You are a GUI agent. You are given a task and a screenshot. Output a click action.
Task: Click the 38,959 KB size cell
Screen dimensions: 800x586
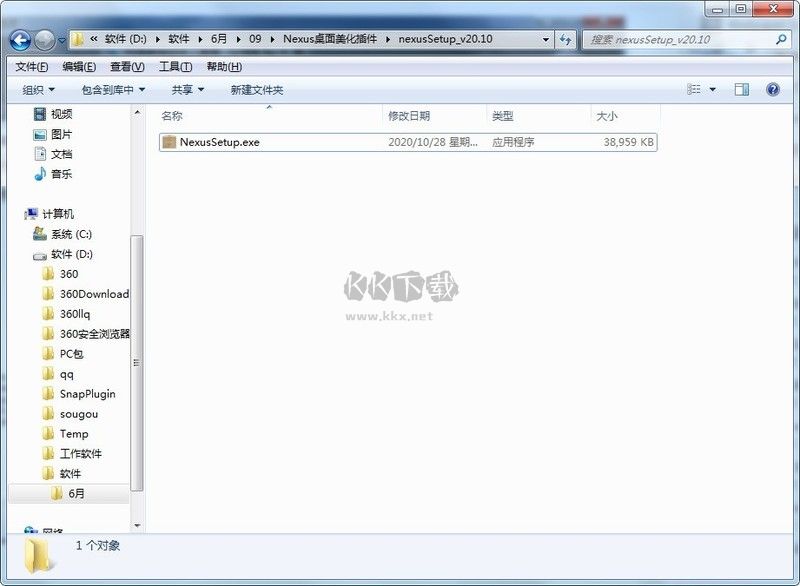pyautogui.click(x=628, y=142)
